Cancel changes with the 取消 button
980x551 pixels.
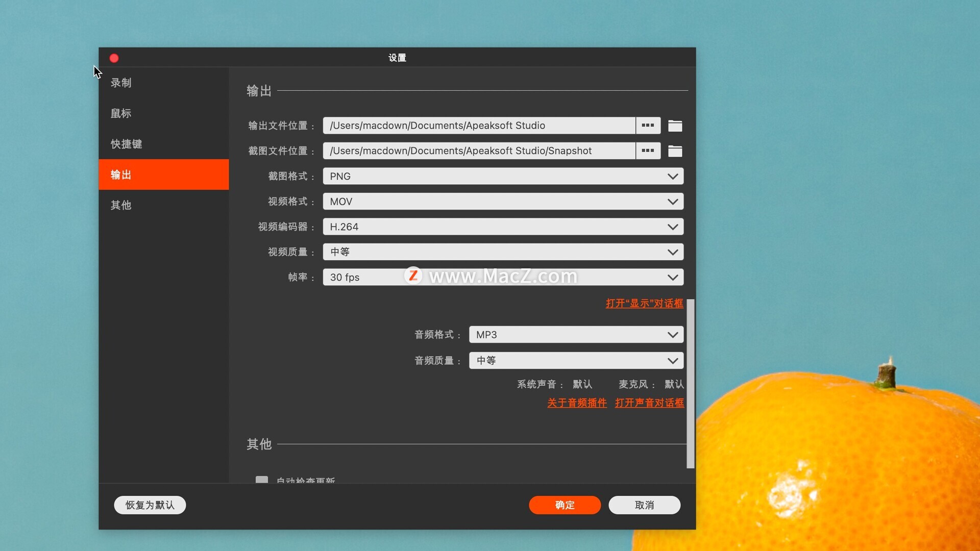point(644,505)
